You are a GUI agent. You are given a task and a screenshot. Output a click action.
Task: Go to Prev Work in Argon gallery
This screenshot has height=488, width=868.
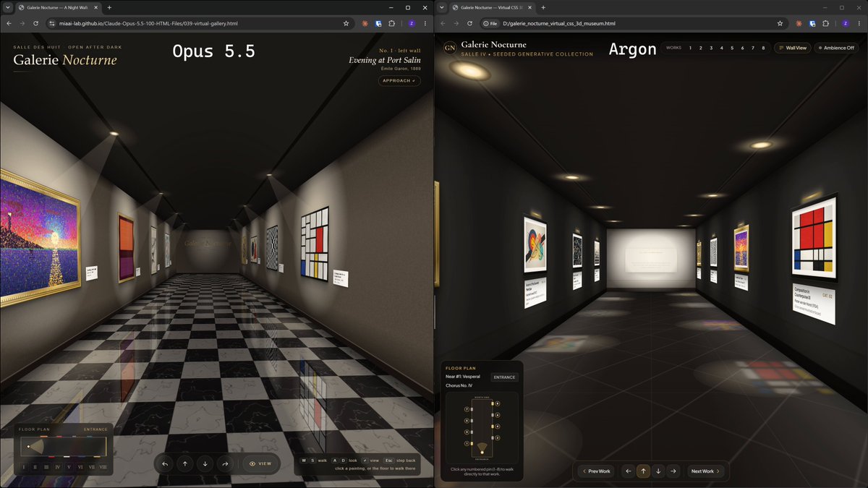[x=596, y=471]
